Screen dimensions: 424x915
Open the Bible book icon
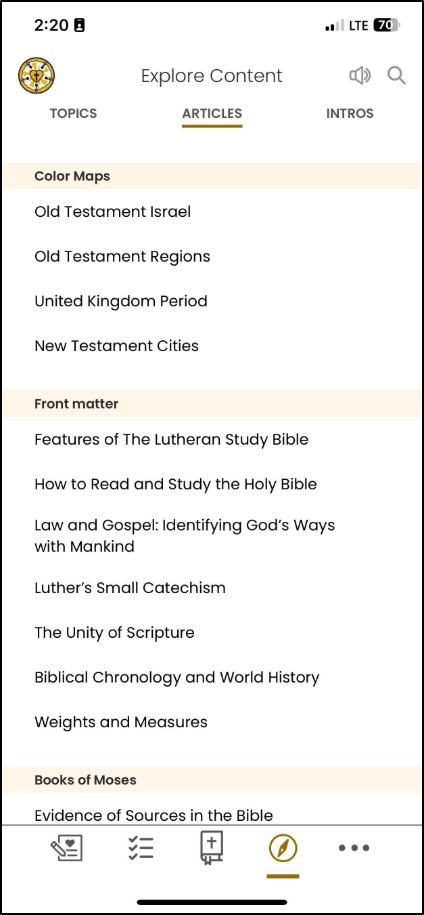212,848
